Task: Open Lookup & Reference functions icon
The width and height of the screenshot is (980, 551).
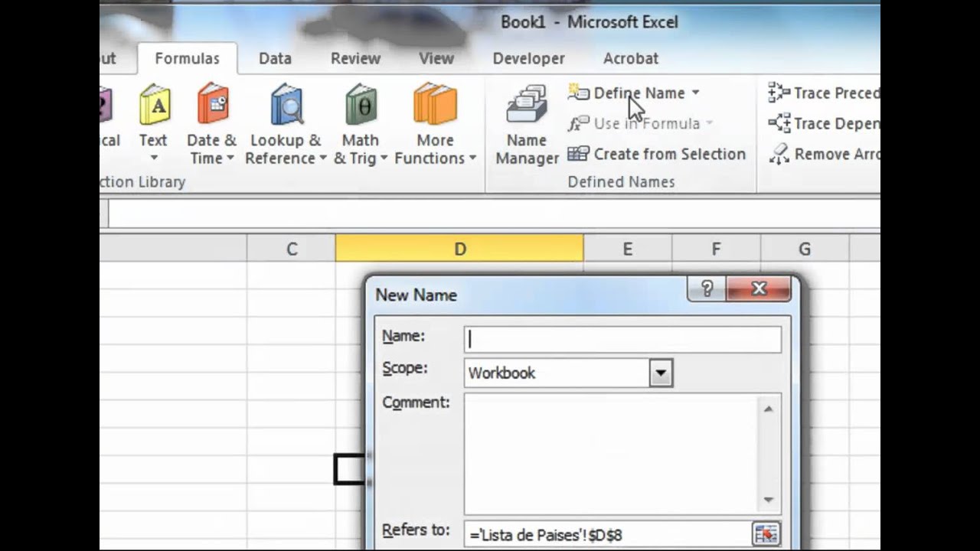Action: click(x=286, y=105)
